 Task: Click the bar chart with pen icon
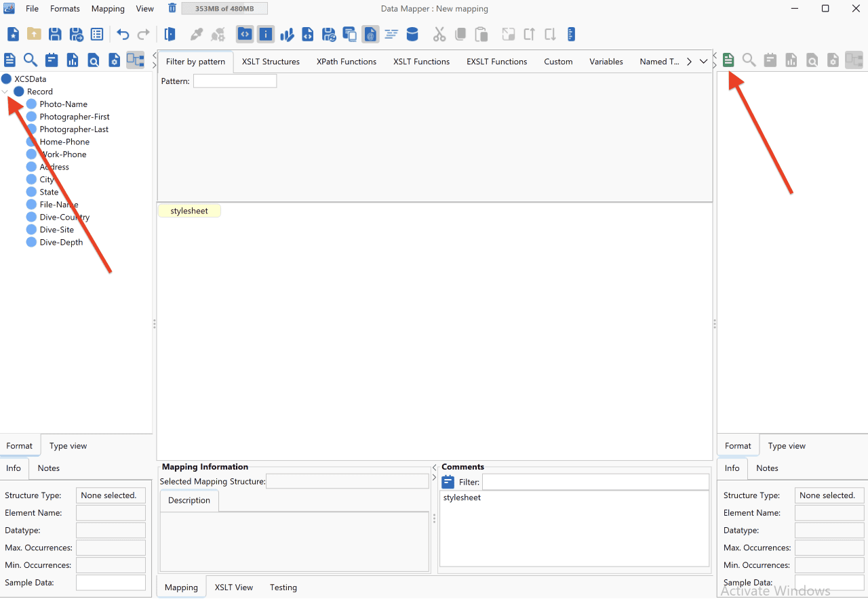pyautogui.click(x=287, y=34)
